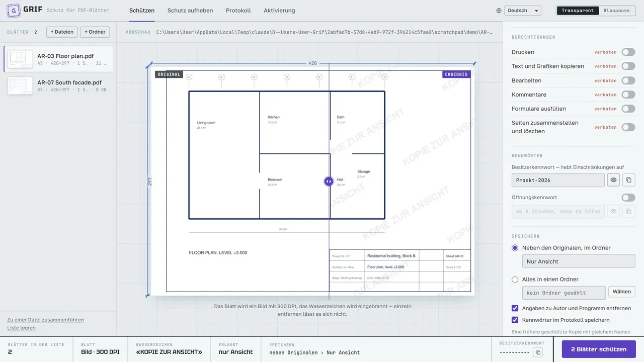Click the copy icon beside opening password field
The height and width of the screenshot is (362, 644).
628,211
